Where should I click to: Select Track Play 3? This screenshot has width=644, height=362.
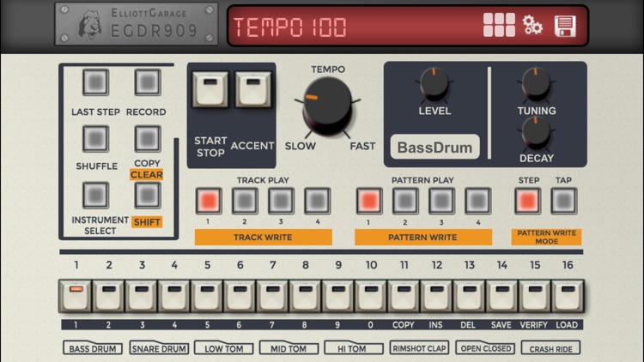282,201
